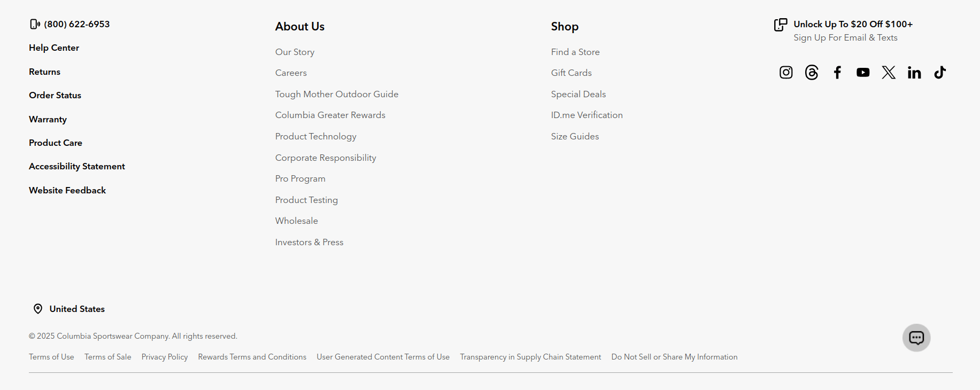The width and height of the screenshot is (980, 390).
Task: Call (800) 622-6953 phone number
Action: pos(77,24)
